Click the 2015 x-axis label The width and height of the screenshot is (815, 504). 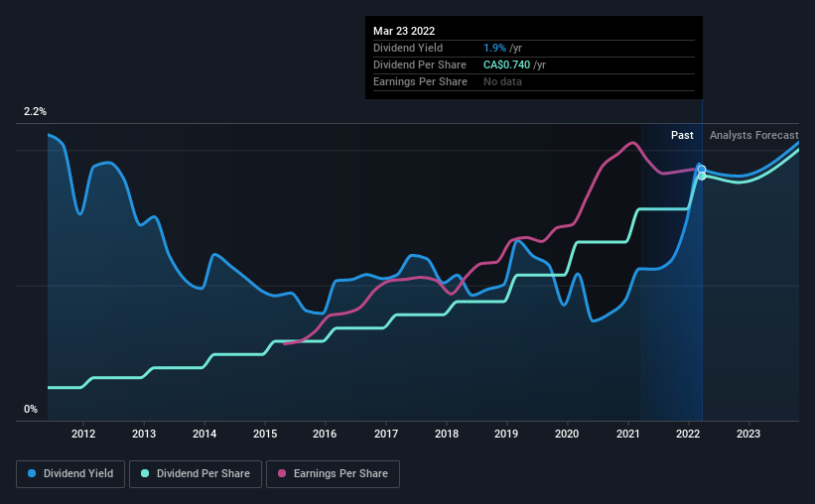(x=265, y=434)
